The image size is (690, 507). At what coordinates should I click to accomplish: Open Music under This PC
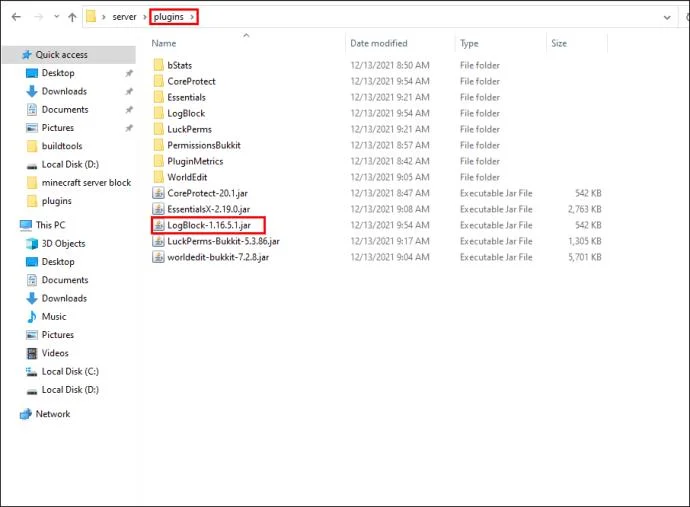54,316
